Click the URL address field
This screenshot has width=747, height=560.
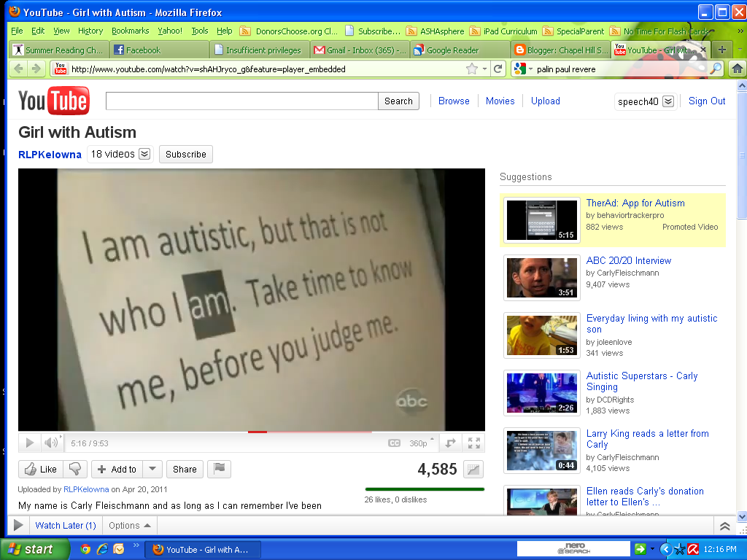pos(267,69)
